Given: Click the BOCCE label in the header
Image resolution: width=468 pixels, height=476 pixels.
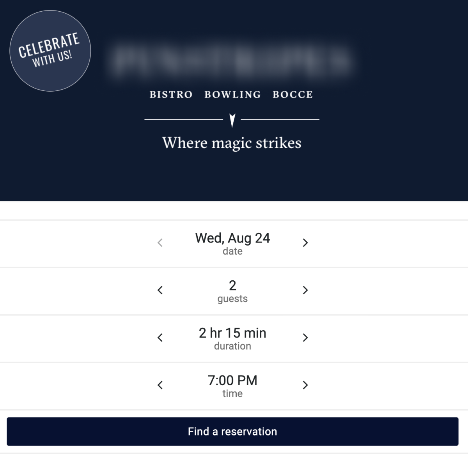Looking at the screenshot, I should coord(292,94).
